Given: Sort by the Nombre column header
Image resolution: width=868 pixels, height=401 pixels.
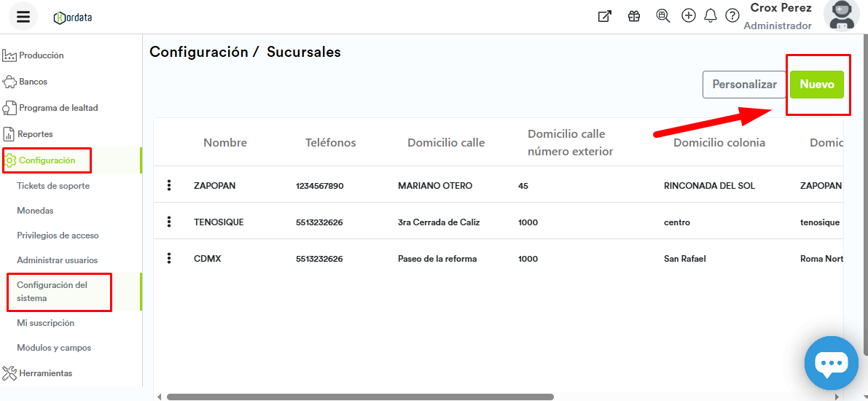Looking at the screenshot, I should coord(224,143).
